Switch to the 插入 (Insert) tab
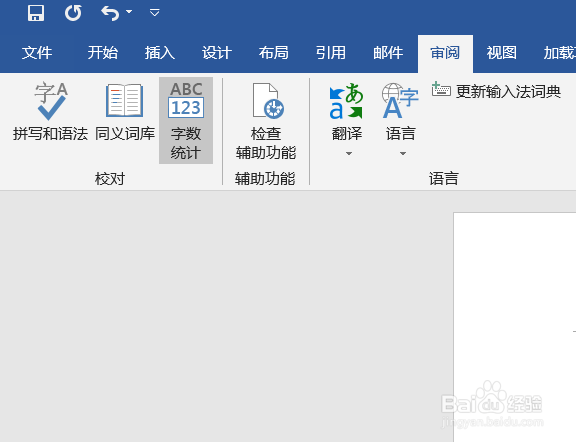The width and height of the screenshot is (576, 442). pos(159,53)
